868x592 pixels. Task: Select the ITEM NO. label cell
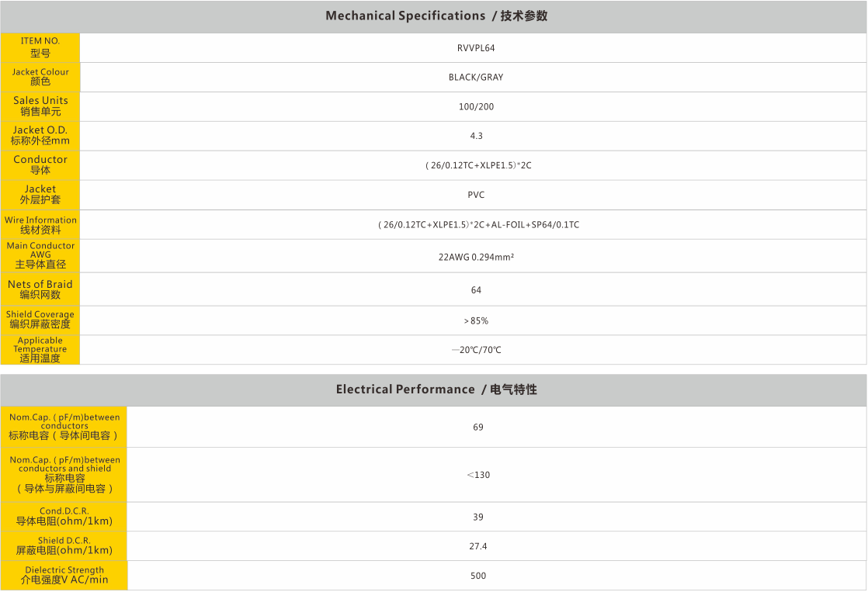pyautogui.click(x=40, y=47)
